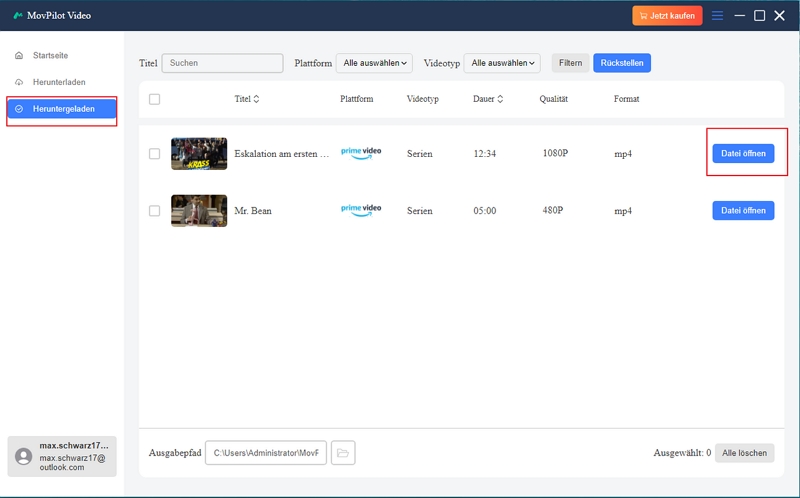Click the Prime Video logo for Eskalation row
The width and height of the screenshot is (800, 498).
pyautogui.click(x=361, y=154)
